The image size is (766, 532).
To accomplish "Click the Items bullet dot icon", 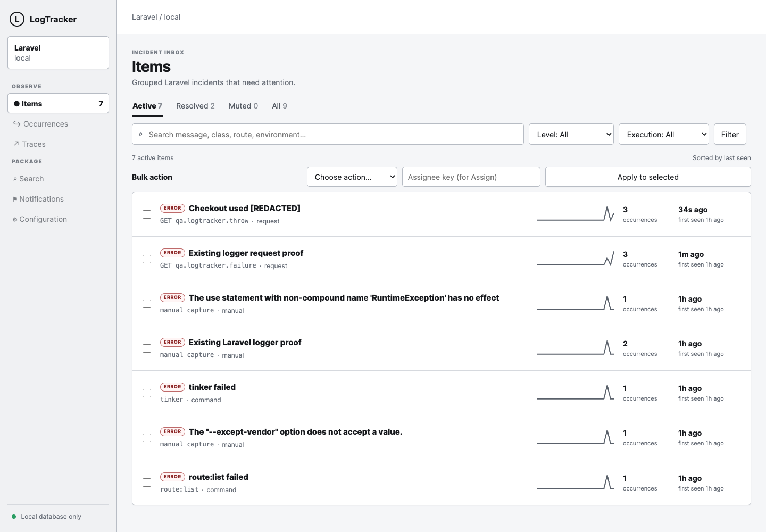I will (x=16, y=104).
